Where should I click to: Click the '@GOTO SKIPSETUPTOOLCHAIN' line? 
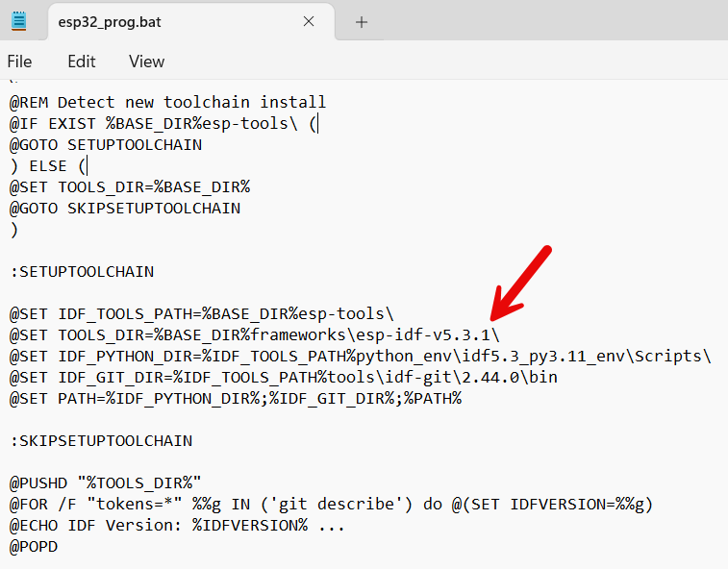point(125,208)
